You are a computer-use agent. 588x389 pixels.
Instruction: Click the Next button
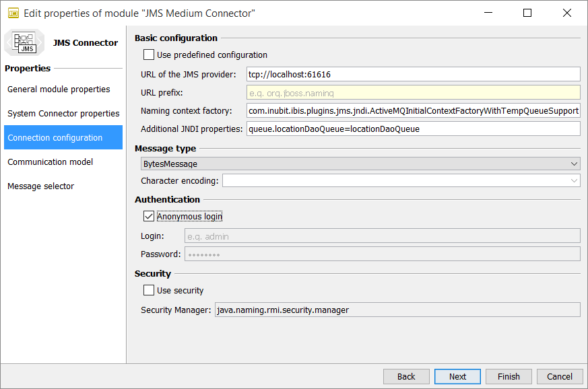tap(457, 376)
